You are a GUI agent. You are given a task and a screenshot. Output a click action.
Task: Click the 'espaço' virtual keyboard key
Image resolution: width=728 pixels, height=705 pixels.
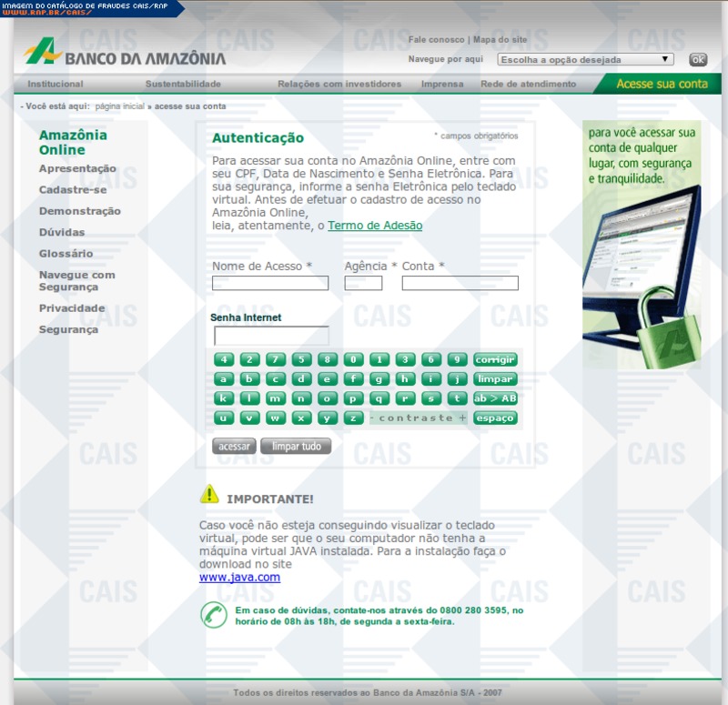pyautogui.click(x=494, y=418)
